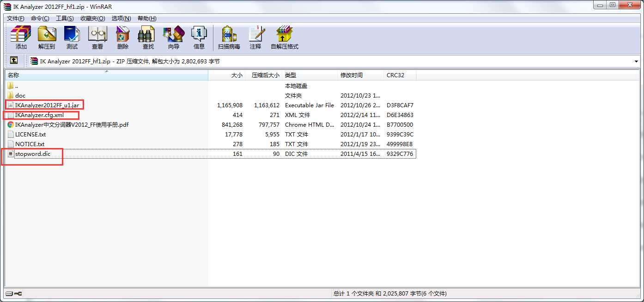The image size is (644, 302).
Task: Click the archive icon in address bar
Action: [x=34, y=61]
